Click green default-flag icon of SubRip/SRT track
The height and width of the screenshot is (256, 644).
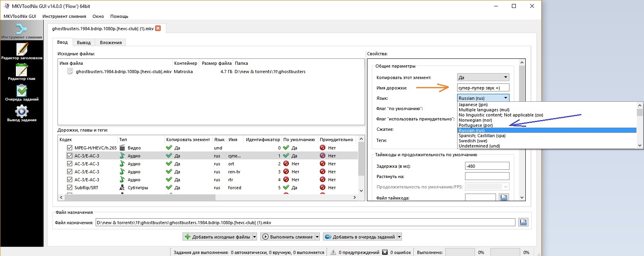[286, 188]
